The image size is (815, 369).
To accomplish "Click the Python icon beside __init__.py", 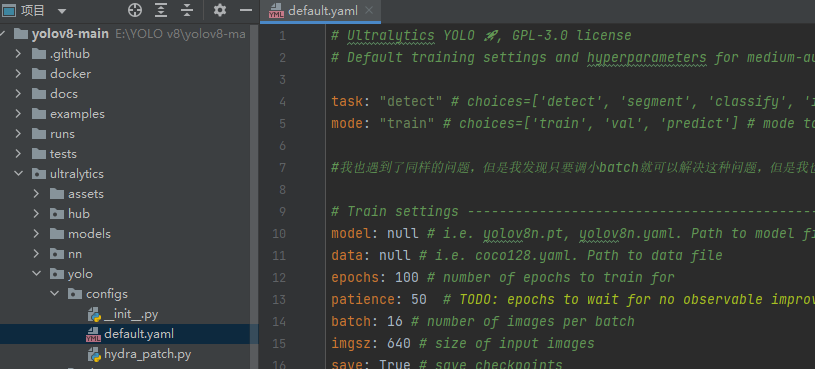I will (94, 314).
